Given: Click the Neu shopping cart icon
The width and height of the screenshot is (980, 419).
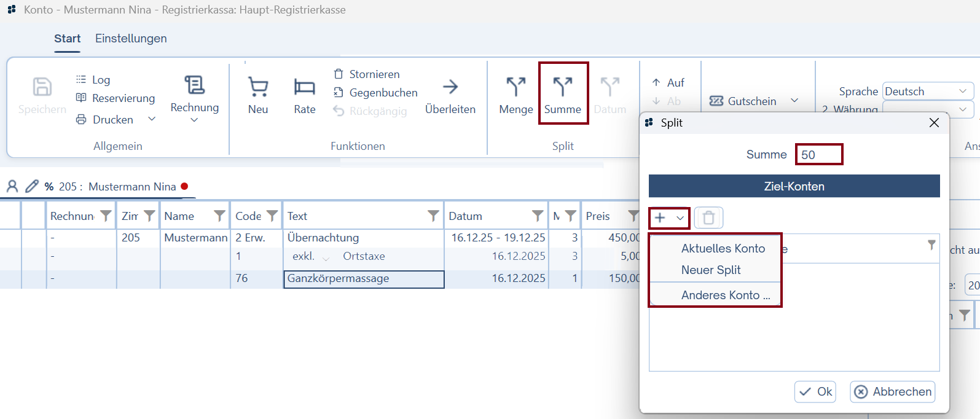Looking at the screenshot, I should tap(258, 88).
